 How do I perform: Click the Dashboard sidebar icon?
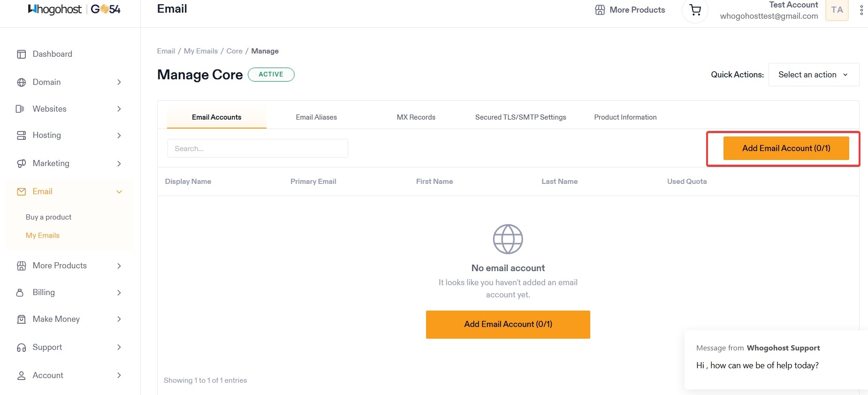click(21, 54)
